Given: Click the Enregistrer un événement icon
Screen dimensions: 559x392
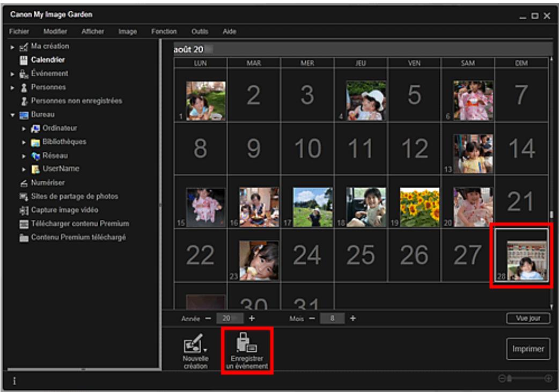Looking at the screenshot, I should pos(246,344).
